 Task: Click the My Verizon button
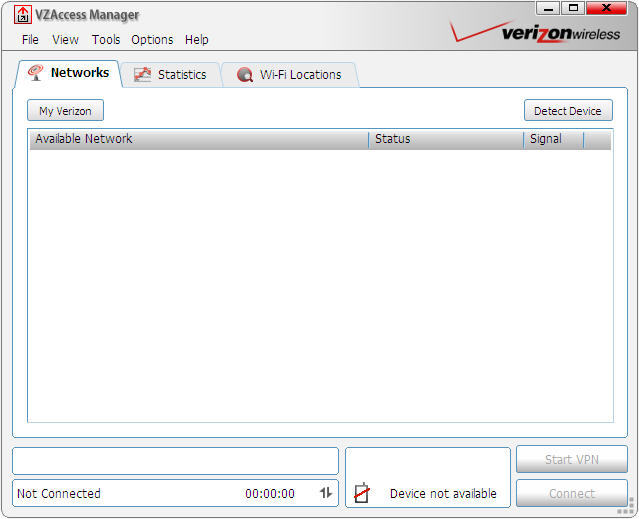pos(65,110)
